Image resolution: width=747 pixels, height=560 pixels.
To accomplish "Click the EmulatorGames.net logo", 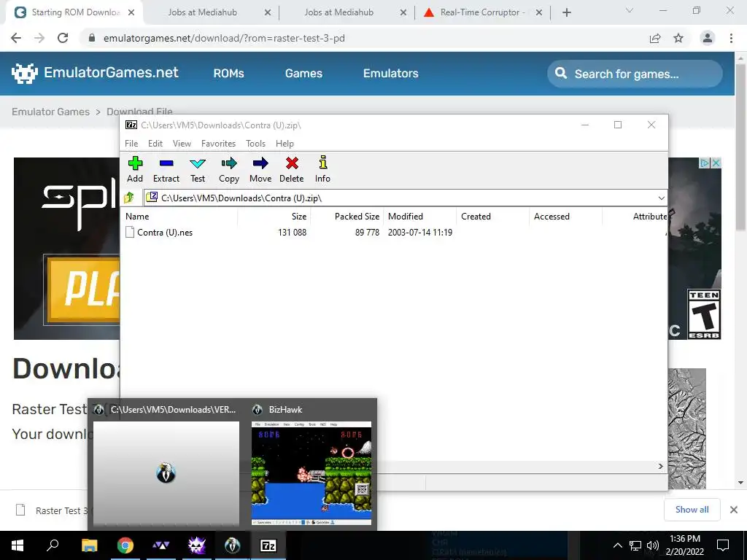I will (95, 73).
